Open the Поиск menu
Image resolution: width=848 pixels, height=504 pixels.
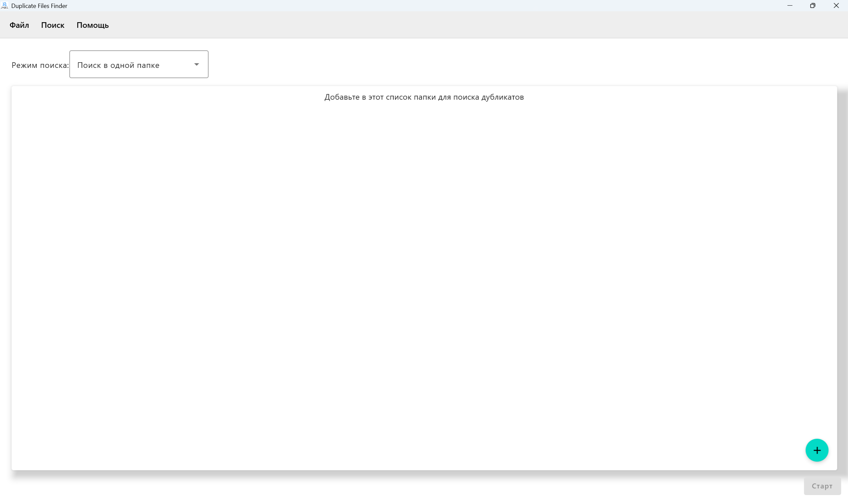pos(53,25)
